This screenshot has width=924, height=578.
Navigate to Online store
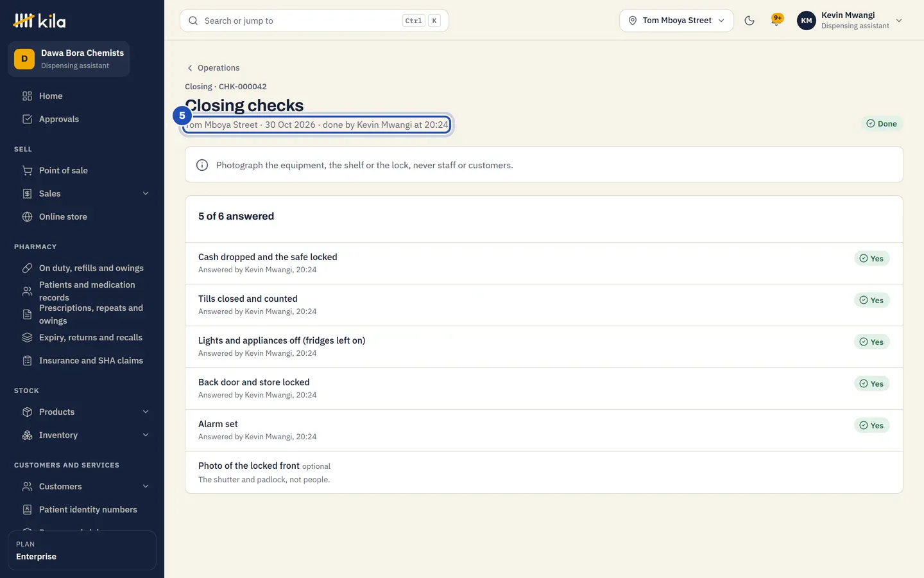(x=82, y=216)
